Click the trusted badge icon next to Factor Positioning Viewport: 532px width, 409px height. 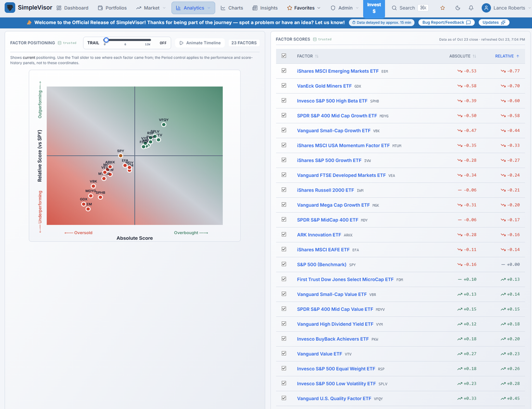[x=60, y=43]
